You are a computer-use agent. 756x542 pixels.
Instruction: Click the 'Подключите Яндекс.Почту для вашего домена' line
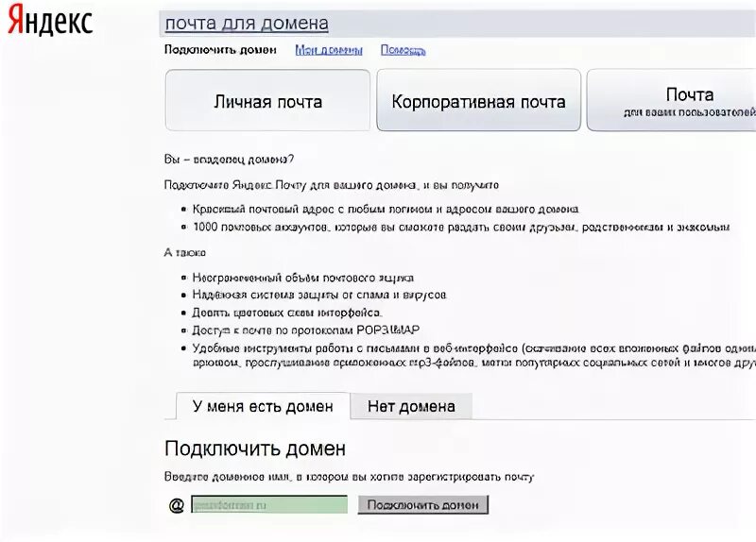coord(332,185)
